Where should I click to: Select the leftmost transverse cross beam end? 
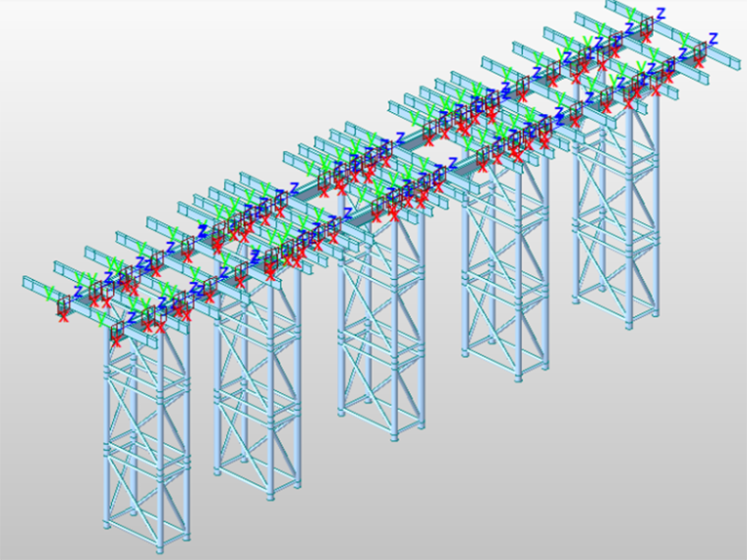[x=29, y=284]
